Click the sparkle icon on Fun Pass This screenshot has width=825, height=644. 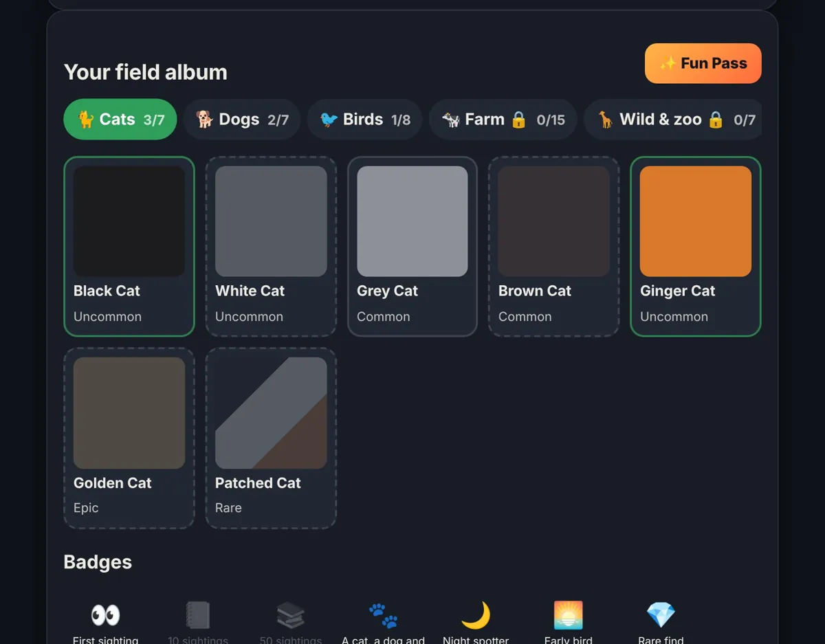coord(668,63)
